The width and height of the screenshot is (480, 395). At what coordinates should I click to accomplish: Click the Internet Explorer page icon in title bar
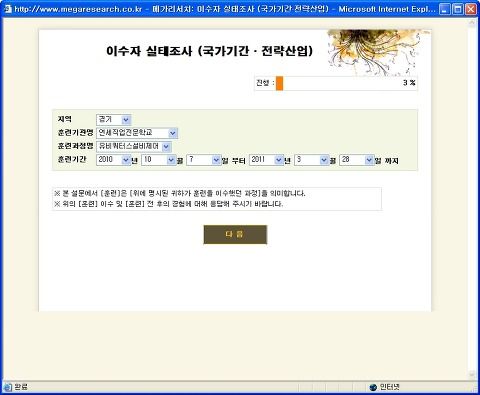point(7,9)
